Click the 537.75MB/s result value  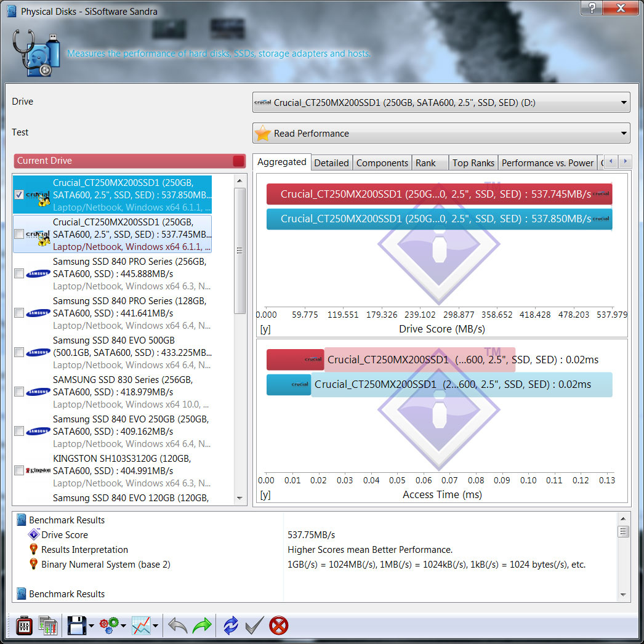click(x=311, y=535)
